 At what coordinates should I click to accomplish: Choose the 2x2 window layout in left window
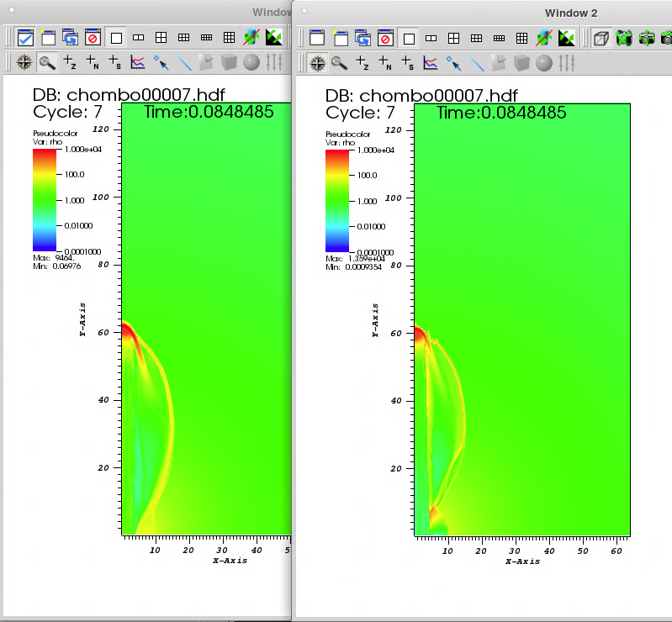161,38
